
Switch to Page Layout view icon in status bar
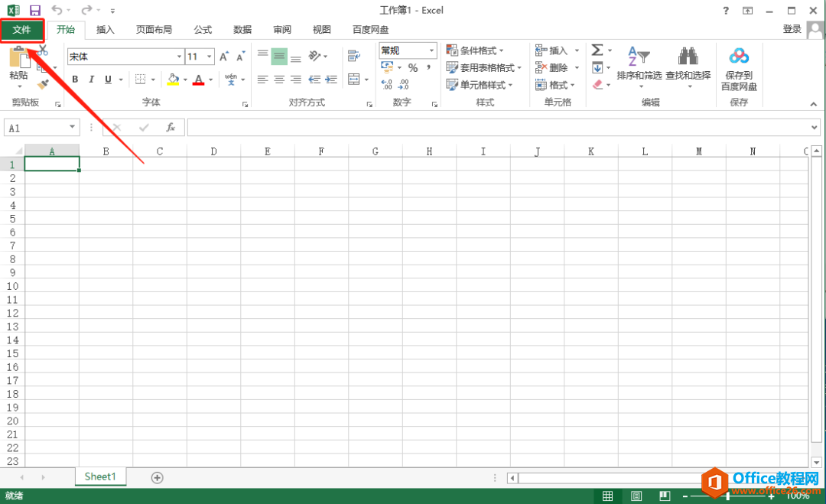[x=636, y=496]
